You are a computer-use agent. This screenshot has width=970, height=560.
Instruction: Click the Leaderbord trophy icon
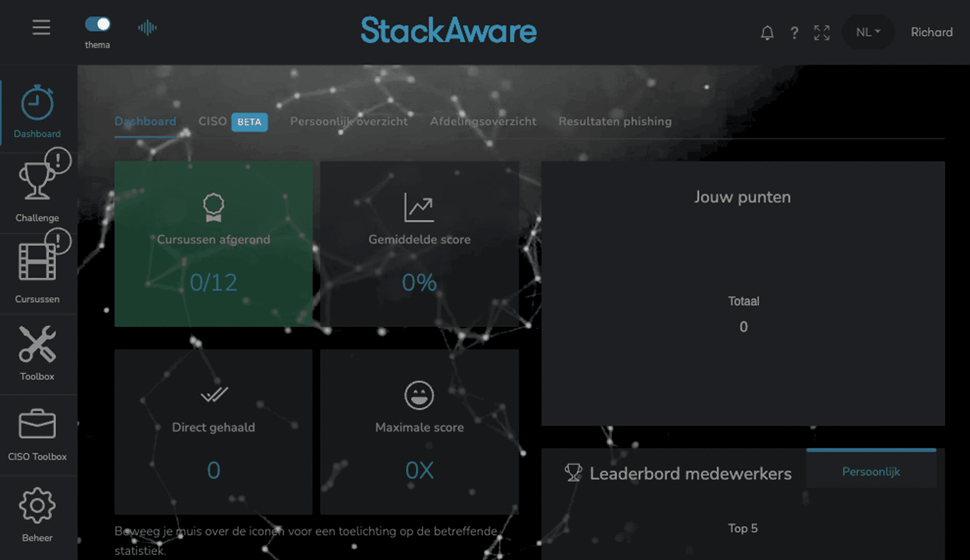[573, 472]
